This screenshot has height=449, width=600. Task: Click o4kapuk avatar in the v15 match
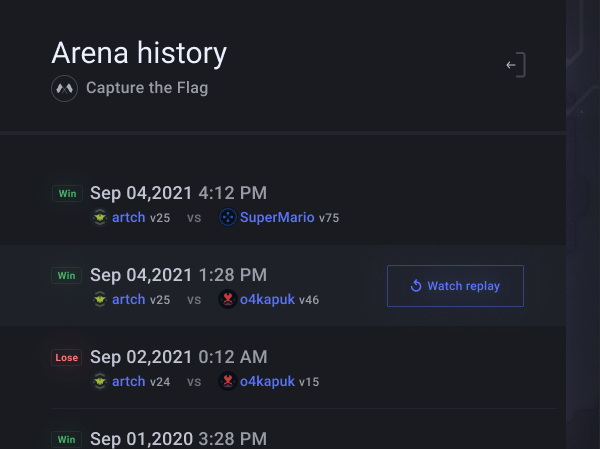click(x=227, y=381)
